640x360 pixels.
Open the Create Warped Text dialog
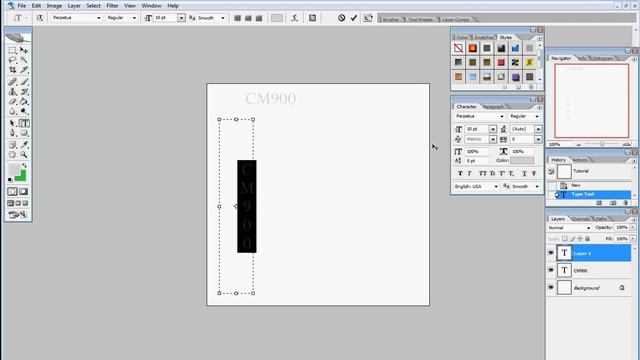coord(294,18)
